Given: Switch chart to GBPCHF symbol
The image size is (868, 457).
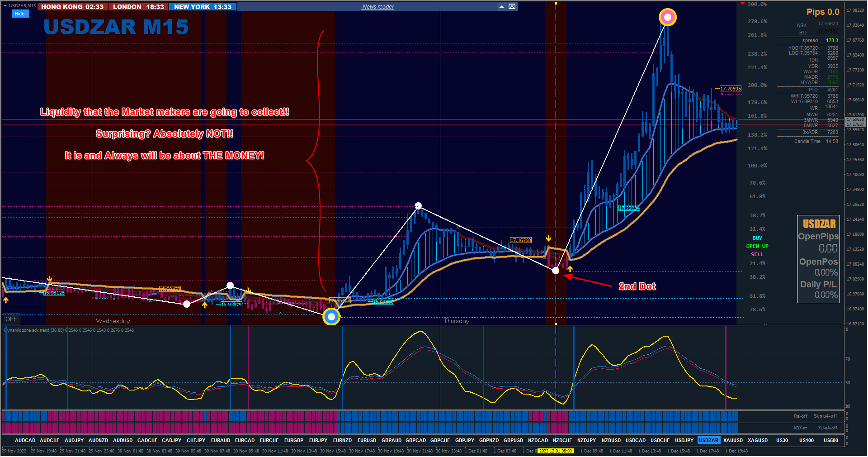Looking at the screenshot, I should coord(440,440).
